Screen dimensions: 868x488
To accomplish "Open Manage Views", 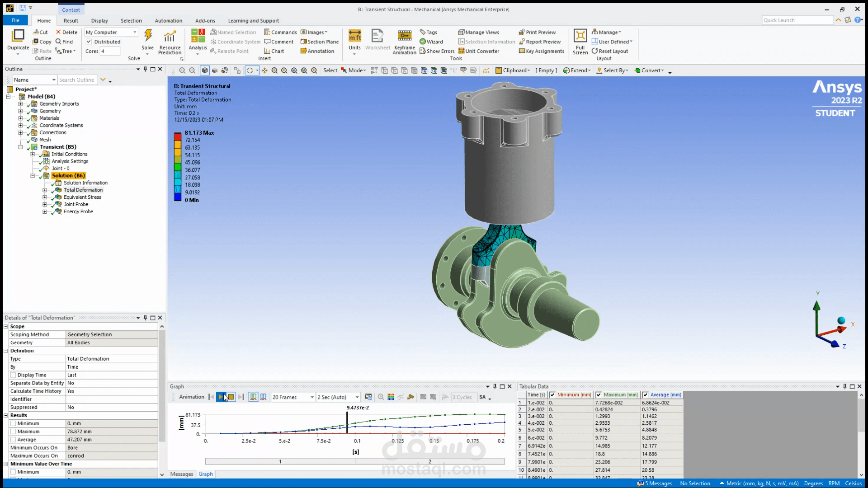I will pos(479,32).
